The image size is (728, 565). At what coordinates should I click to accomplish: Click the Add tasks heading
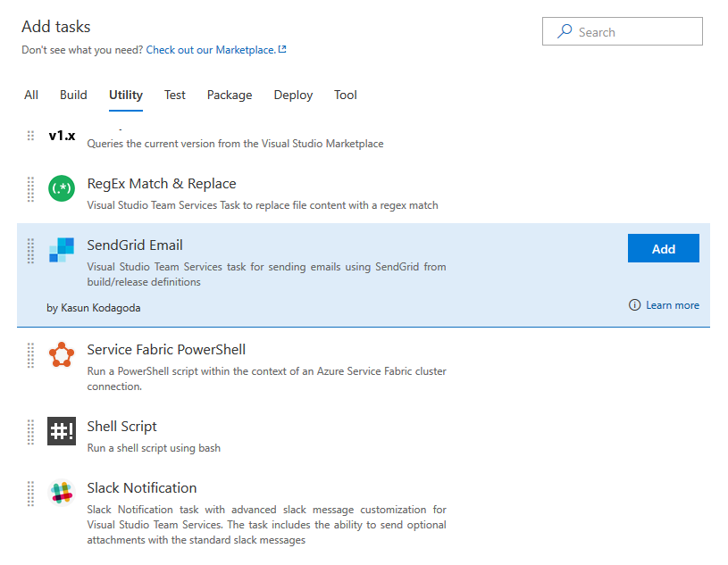coord(55,27)
